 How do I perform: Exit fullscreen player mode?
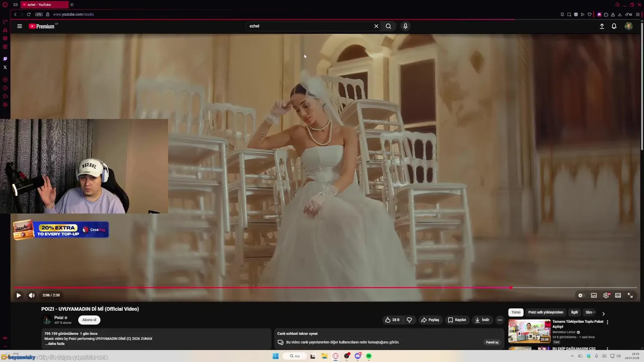click(630, 295)
